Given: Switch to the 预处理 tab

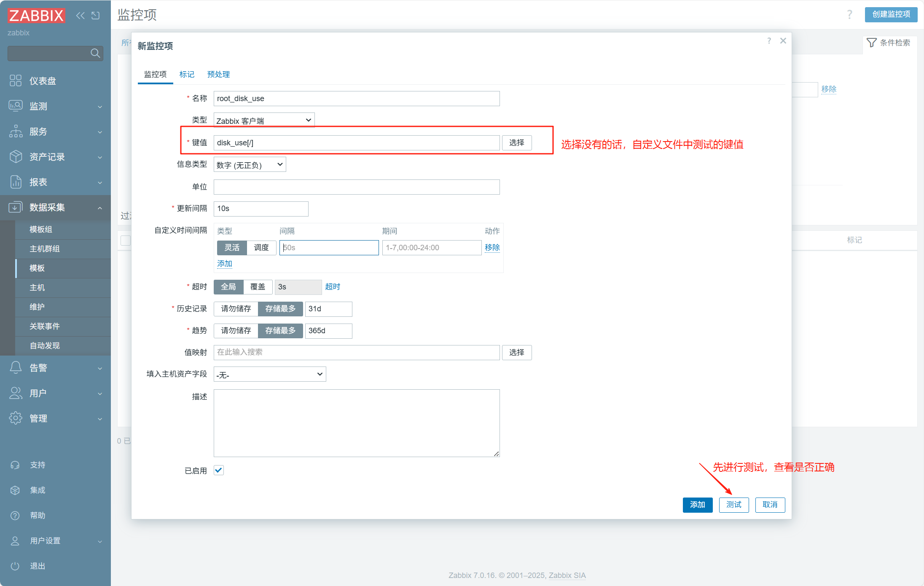Looking at the screenshot, I should 218,75.
